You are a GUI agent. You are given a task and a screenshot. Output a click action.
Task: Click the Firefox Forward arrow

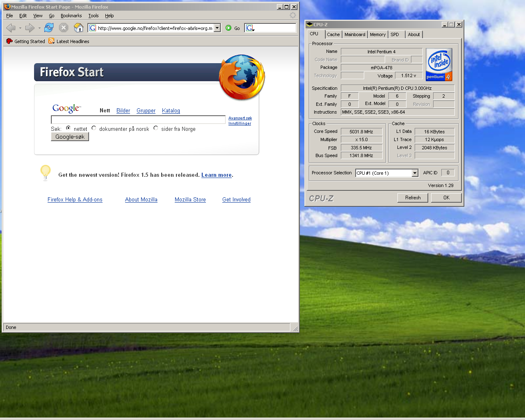pos(30,28)
